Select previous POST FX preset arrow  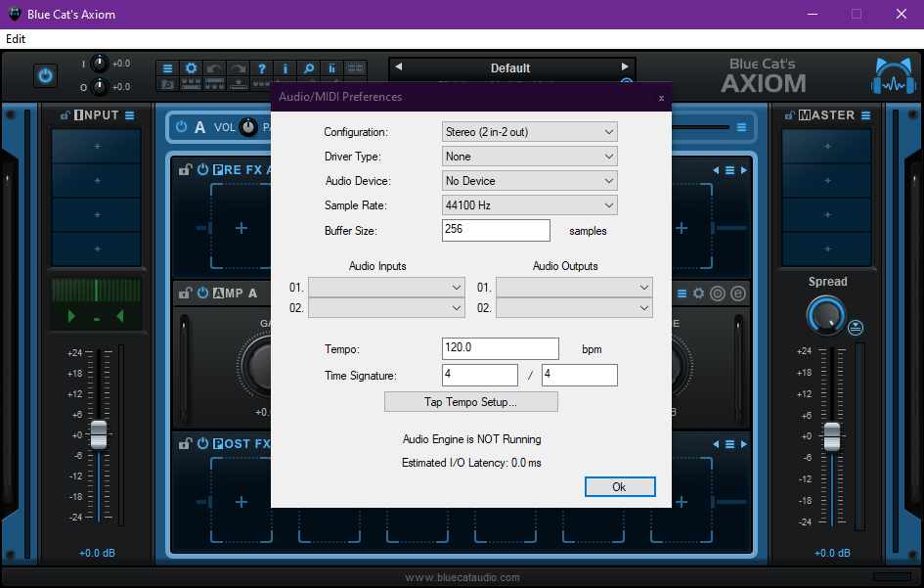click(716, 444)
